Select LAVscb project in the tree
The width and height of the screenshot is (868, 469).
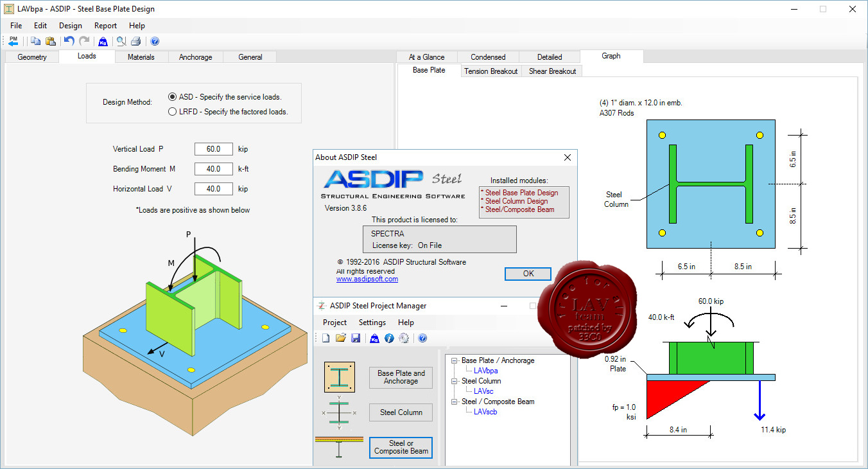click(485, 412)
